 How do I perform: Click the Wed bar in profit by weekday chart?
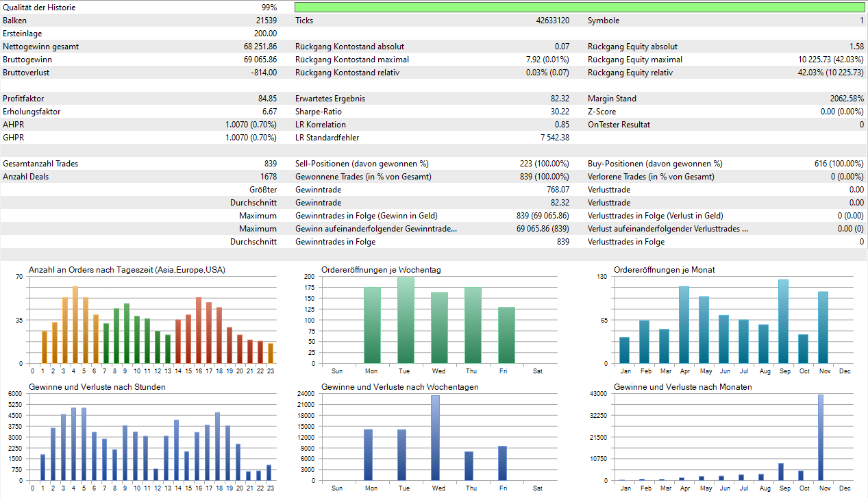[436, 438]
